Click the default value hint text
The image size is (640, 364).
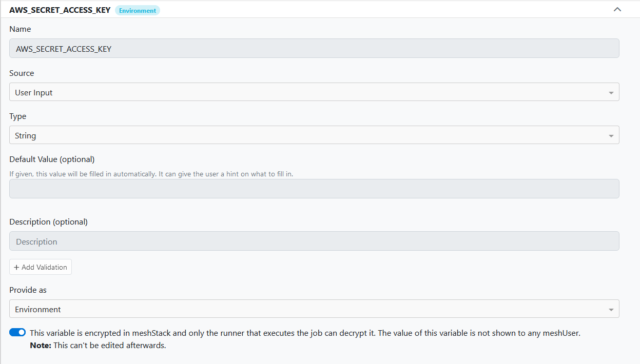coord(151,174)
